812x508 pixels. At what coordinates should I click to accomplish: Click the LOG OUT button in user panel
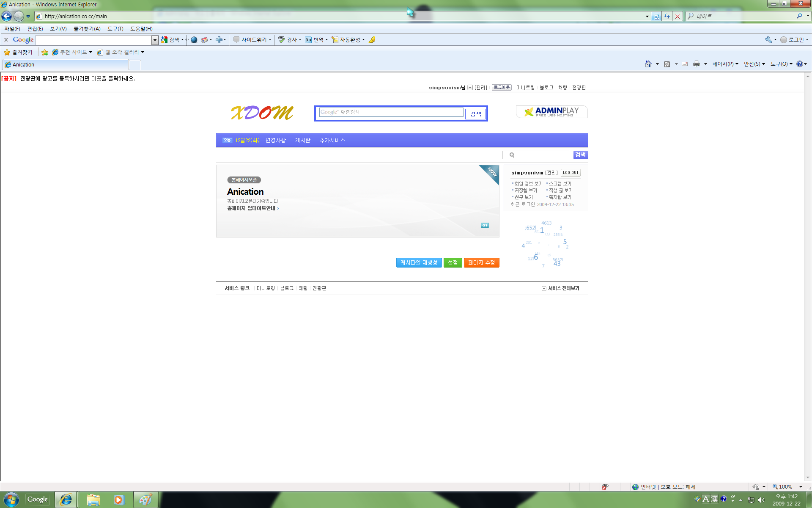[x=571, y=173]
